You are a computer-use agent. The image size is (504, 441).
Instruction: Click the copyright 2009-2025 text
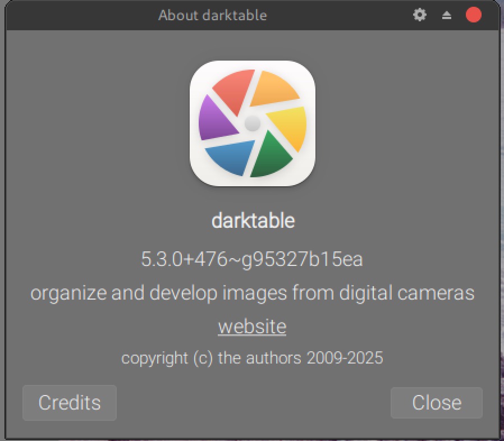[252, 358]
